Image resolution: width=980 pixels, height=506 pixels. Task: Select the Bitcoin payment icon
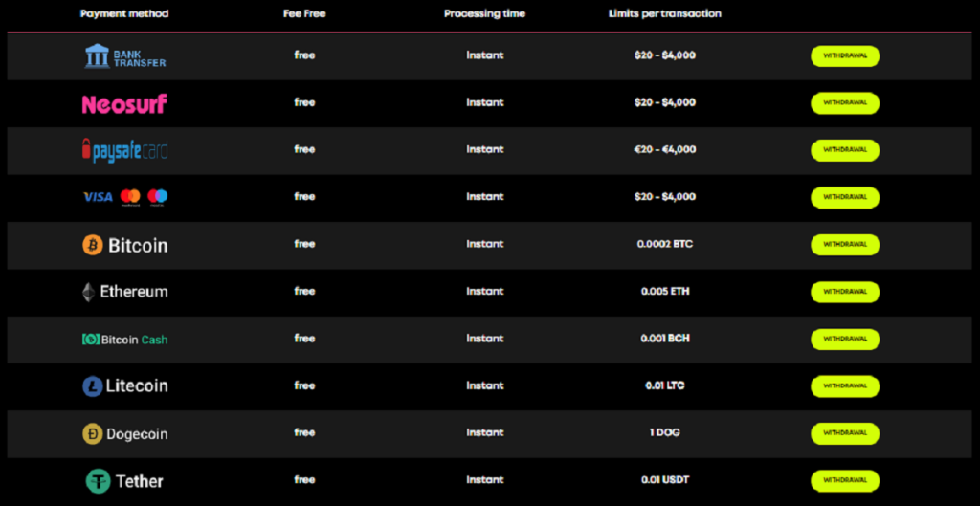[93, 245]
